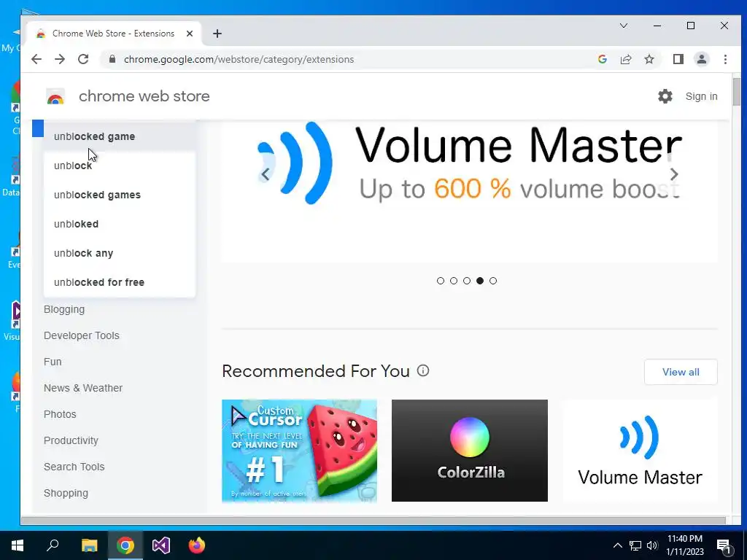
Task: View site info via the padlock icon
Action: [112, 59]
